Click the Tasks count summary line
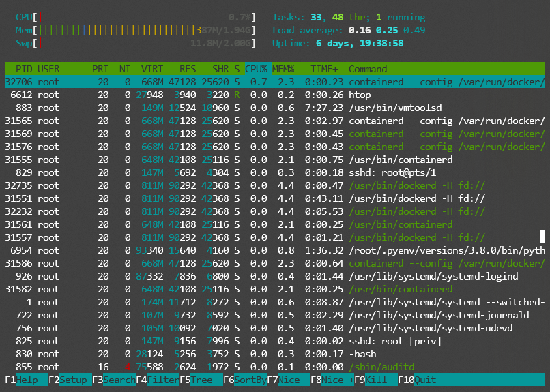The height and width of the screenshot is (392, 550). (x=349, y=17)
